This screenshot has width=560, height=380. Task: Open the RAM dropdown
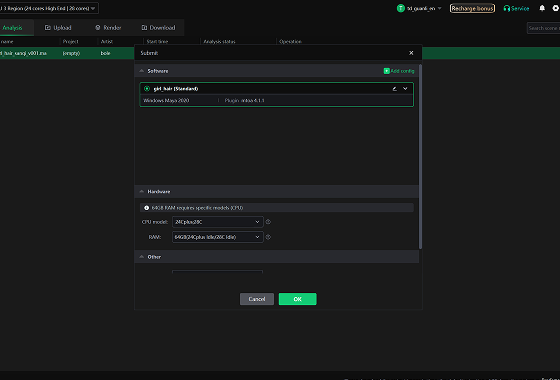click(218, 237)
